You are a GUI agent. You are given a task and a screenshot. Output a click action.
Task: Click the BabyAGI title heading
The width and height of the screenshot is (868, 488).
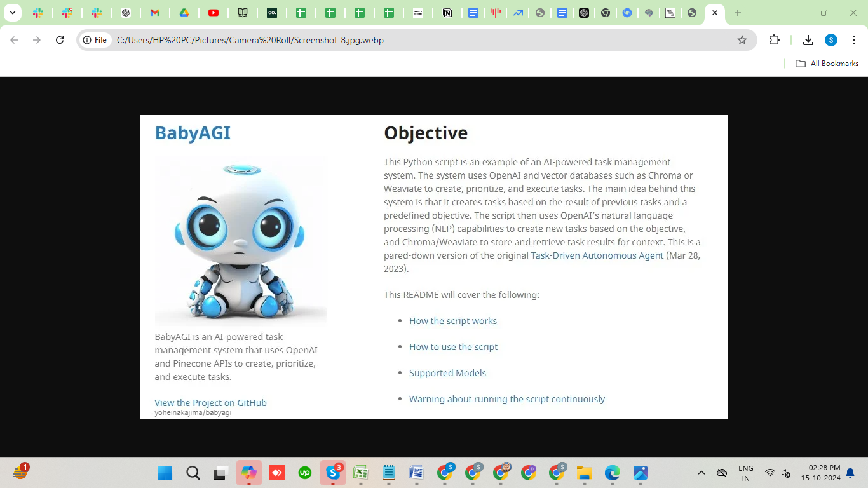[193, 133]
